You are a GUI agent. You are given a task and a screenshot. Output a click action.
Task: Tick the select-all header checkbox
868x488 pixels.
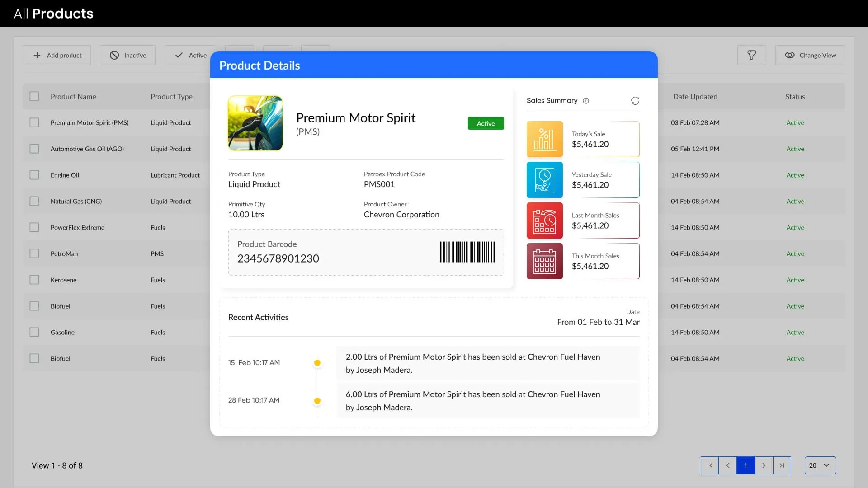[34, 96]
